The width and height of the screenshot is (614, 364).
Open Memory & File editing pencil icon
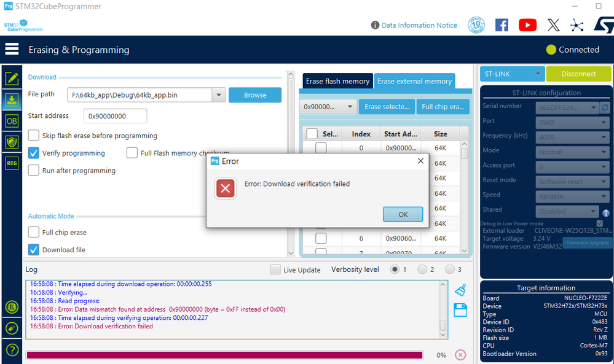point(12,79)
